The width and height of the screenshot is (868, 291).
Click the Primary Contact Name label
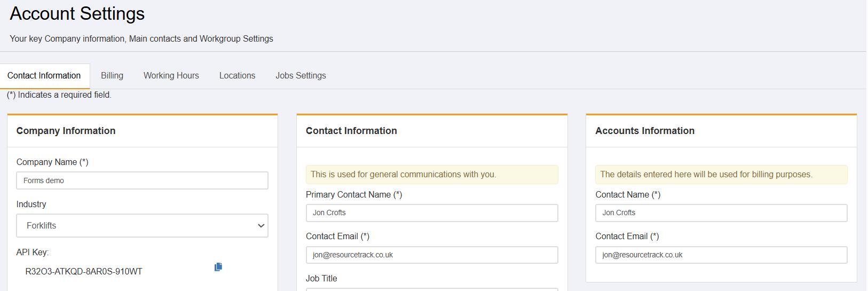354,195
